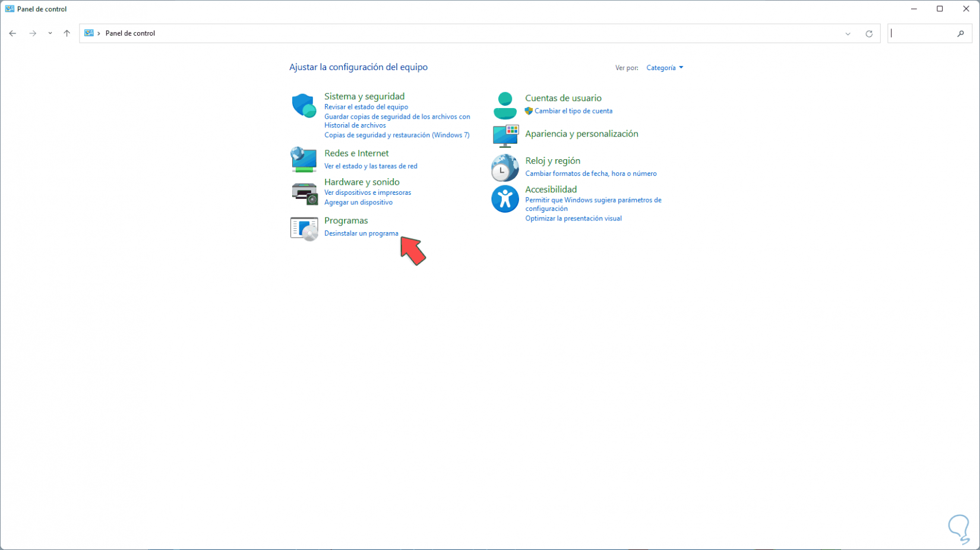The height and width of the screenshot is (550, 980).
Task: Go up one level with the up arrow
Action: (x=67, y=33)
